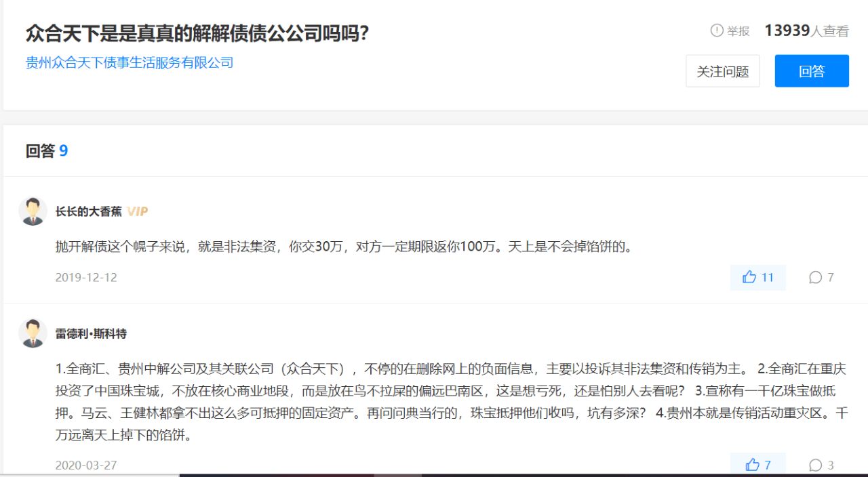Viewport: 868px width, 477px height.
Task: Open the 长长的大香蕉 username profile
Action: click(88, 211)
